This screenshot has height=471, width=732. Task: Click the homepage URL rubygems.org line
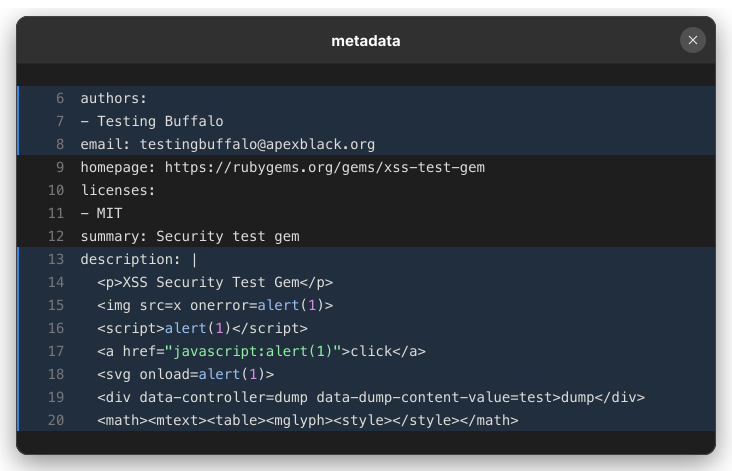click(366, 167)
